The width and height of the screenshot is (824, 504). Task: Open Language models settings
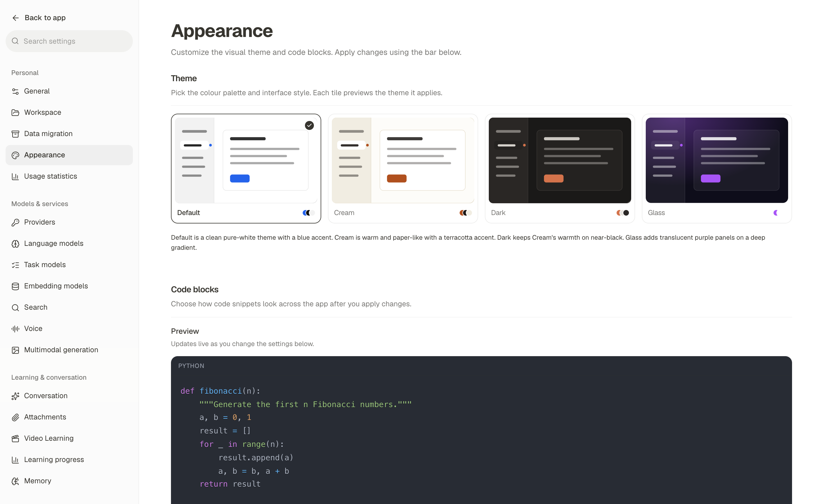[69, 244]
